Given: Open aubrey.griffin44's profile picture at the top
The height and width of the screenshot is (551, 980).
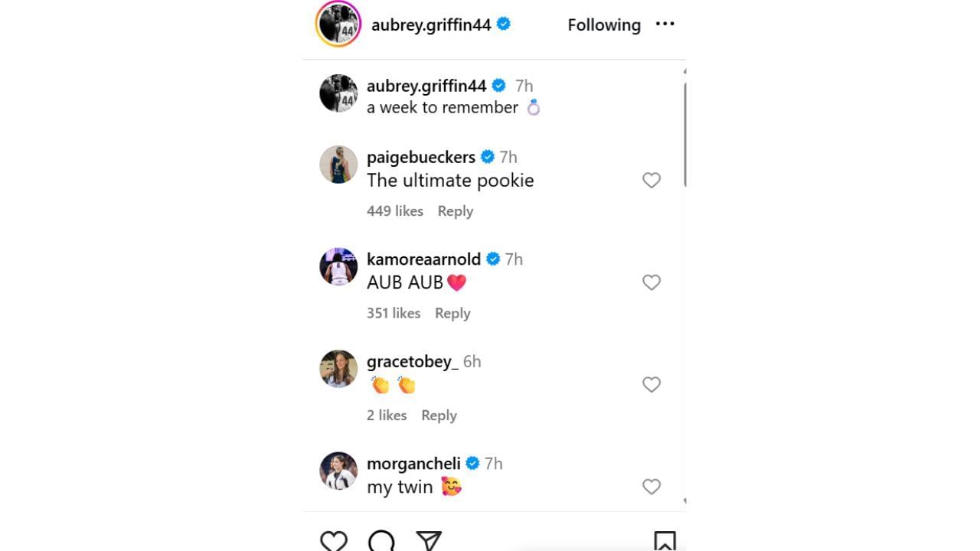Looking at the screenshot, I should click(x=338, y=24).
